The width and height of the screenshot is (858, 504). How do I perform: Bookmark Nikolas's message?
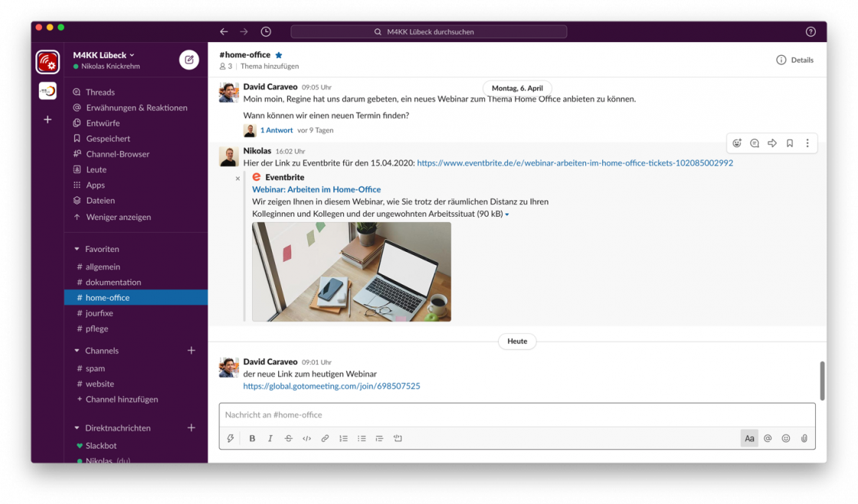coord(790,143)
